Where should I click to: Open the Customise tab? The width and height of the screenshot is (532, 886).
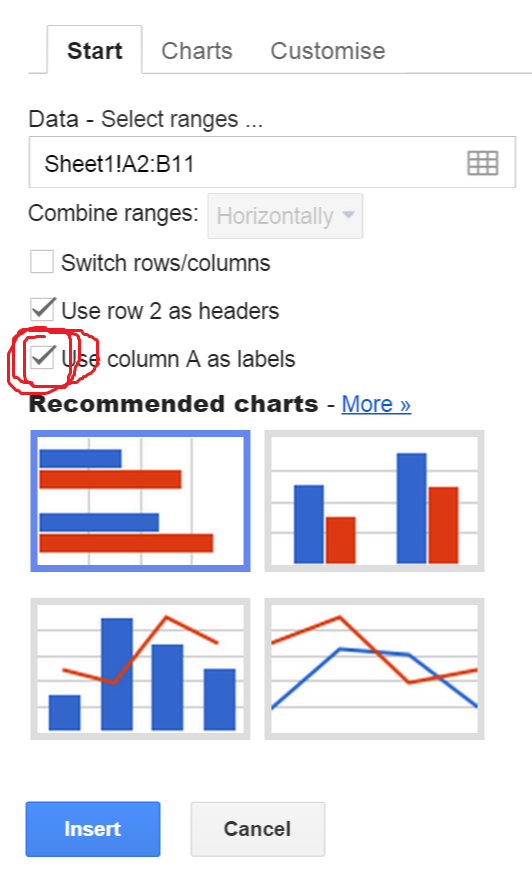(328, 51)
